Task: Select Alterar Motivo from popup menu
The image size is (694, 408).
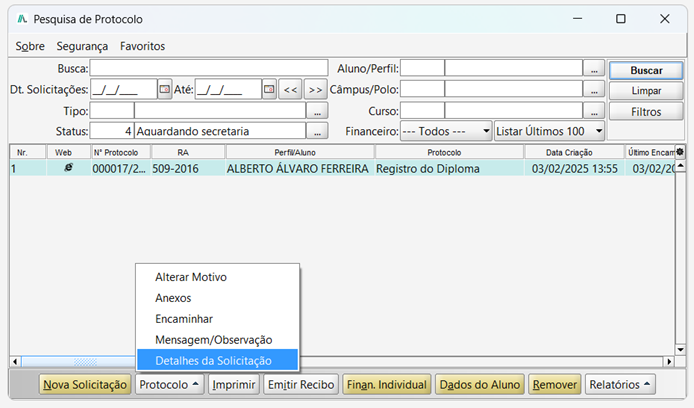Action: (217, 277)
